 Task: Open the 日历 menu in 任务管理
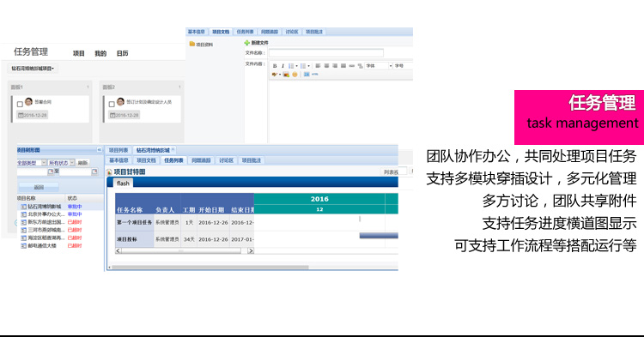pos(123,53)
